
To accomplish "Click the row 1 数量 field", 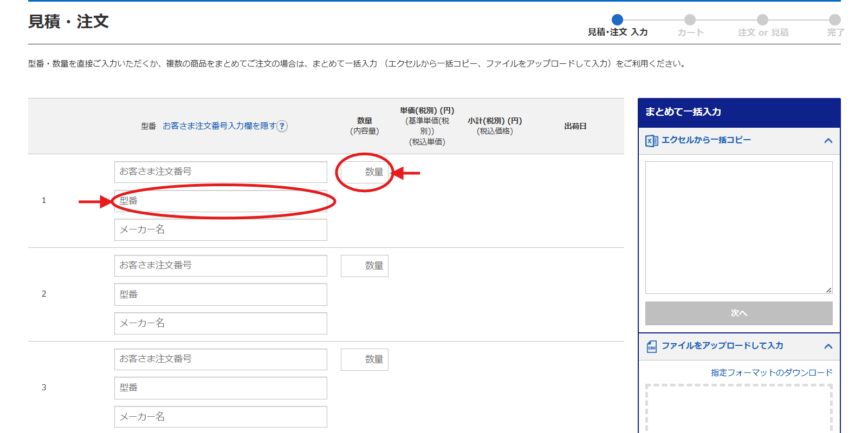I will pos(365,172).
